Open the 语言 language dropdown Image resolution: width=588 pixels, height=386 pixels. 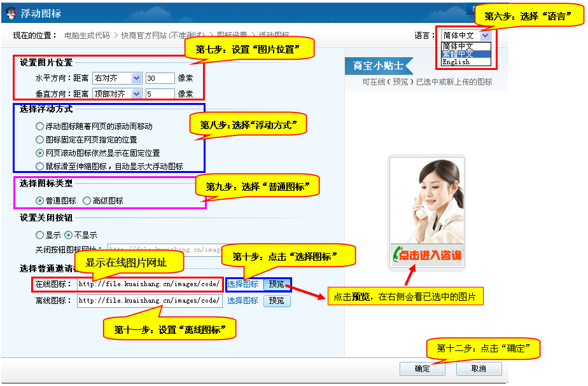click(x=484, y=36)
